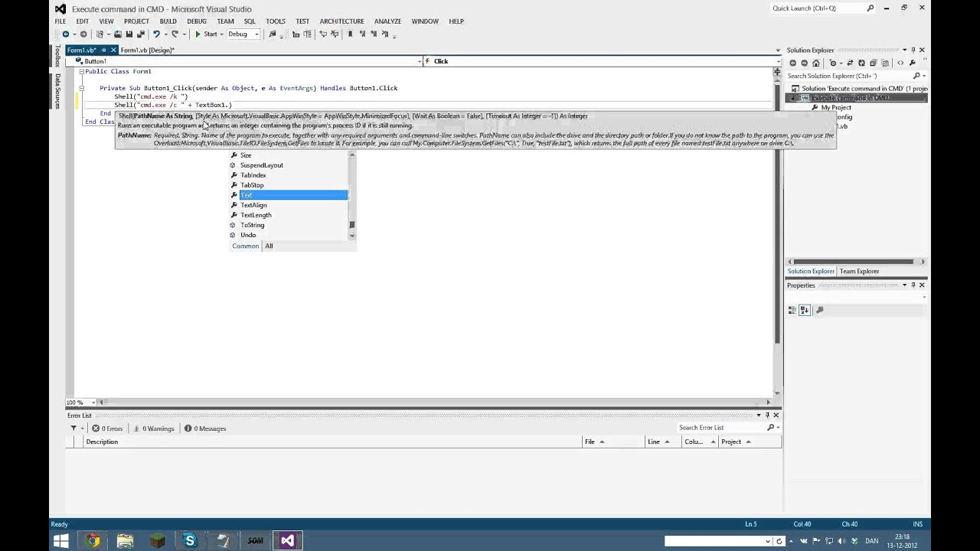
Task: Click the Solution Explorer Home icon
Action: (x=816, y=64)
